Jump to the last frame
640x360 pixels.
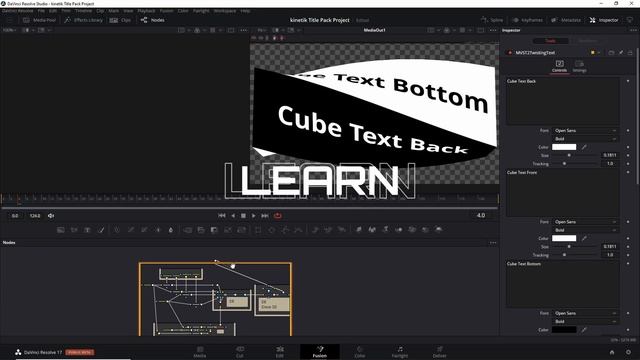265,216
